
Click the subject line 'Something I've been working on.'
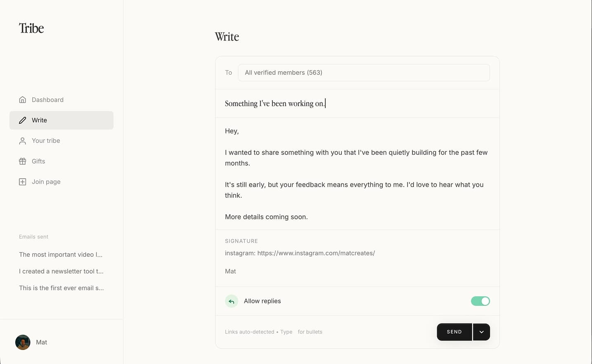click(275, 103)
